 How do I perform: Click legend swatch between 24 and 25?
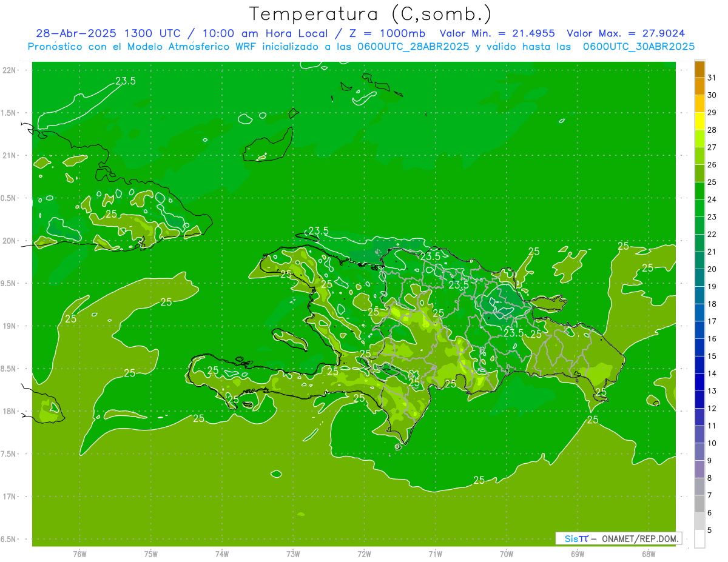pos(699,191)
